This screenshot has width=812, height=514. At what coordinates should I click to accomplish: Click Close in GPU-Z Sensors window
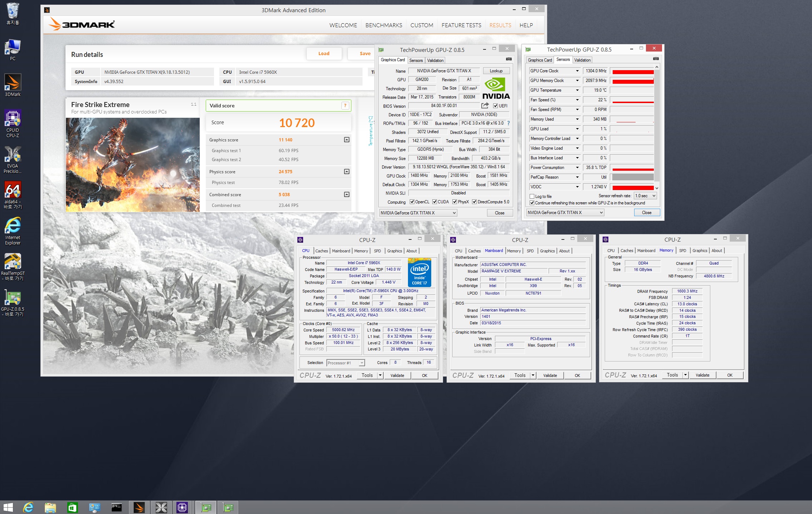647,213
